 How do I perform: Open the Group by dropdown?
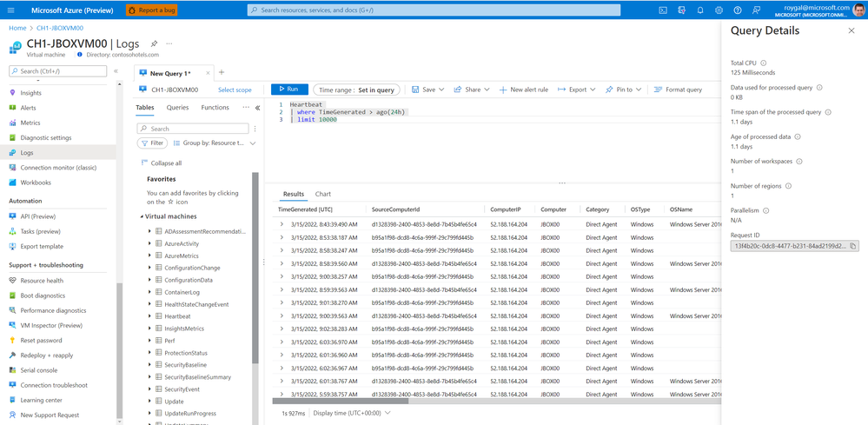coord(215,143)
